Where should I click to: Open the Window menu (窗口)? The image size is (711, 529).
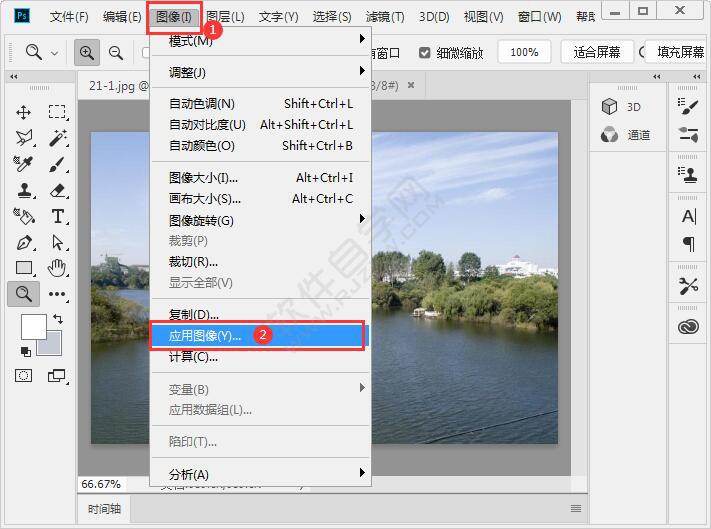click(539, 17)
